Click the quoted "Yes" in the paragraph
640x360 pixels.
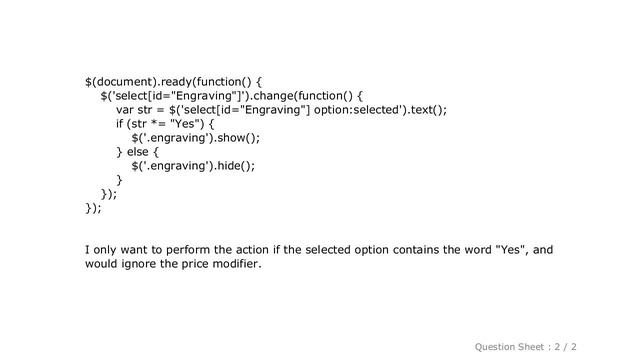(x=509, y=250)
